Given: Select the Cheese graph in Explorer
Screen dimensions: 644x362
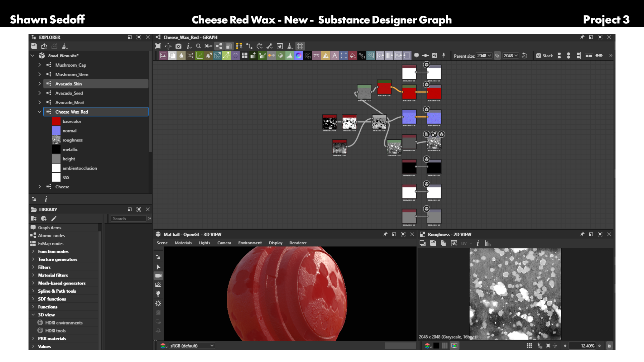Looking at the screenshot, I should click(x=62, y=187).
